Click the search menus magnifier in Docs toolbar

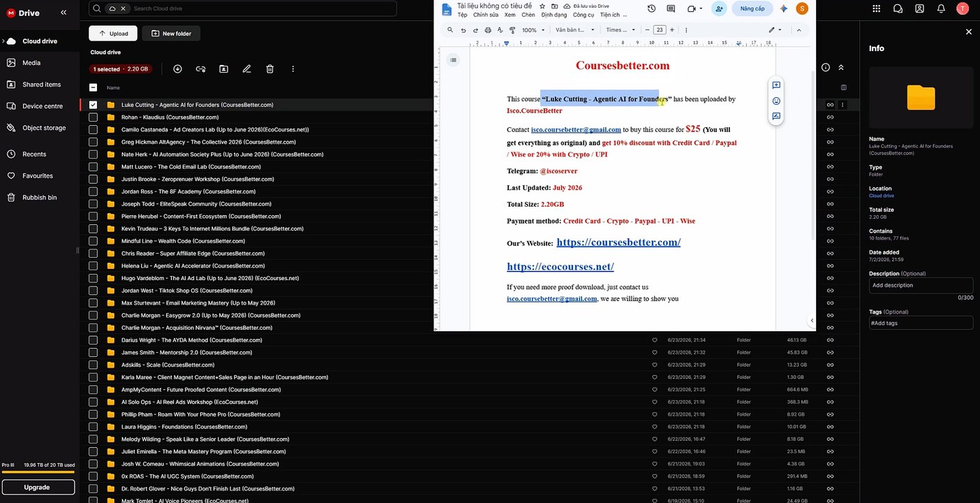coord(450,30)
